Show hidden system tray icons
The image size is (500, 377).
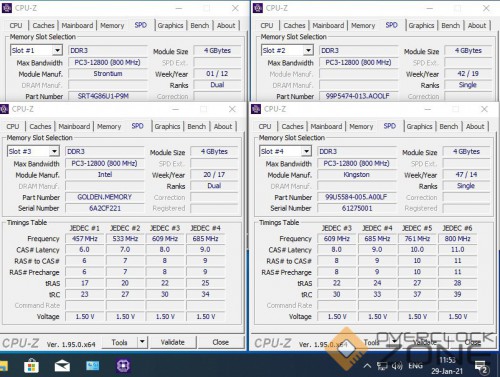[367, 366]
